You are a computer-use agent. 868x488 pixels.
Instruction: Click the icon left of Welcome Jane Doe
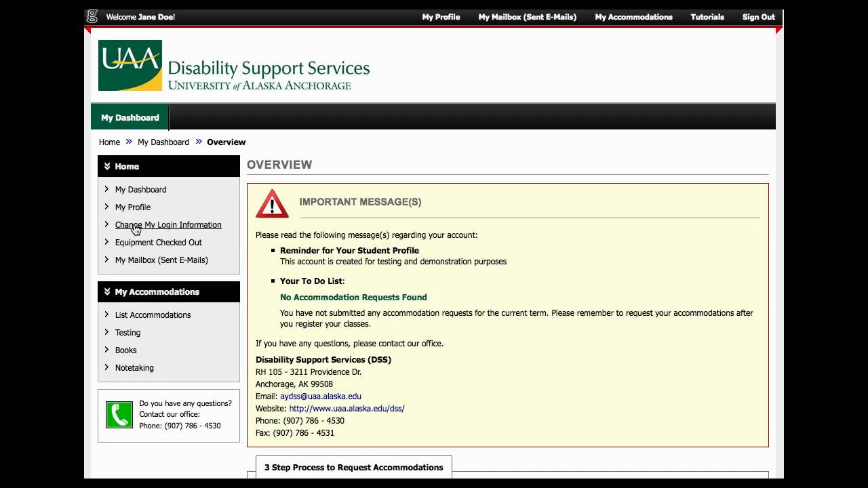[92, 17]
